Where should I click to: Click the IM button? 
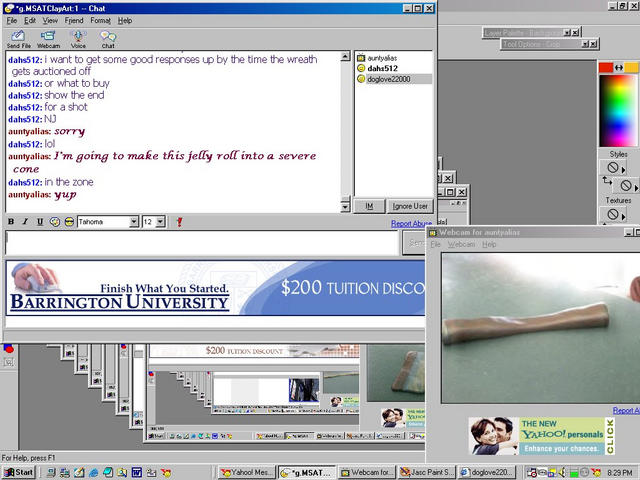(369, 207)
